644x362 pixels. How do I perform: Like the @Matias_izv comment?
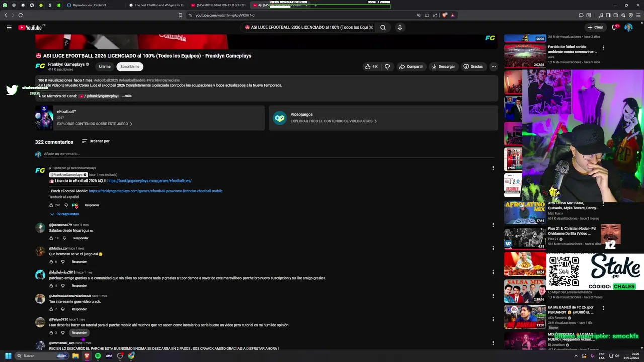[x=51, y=261]
